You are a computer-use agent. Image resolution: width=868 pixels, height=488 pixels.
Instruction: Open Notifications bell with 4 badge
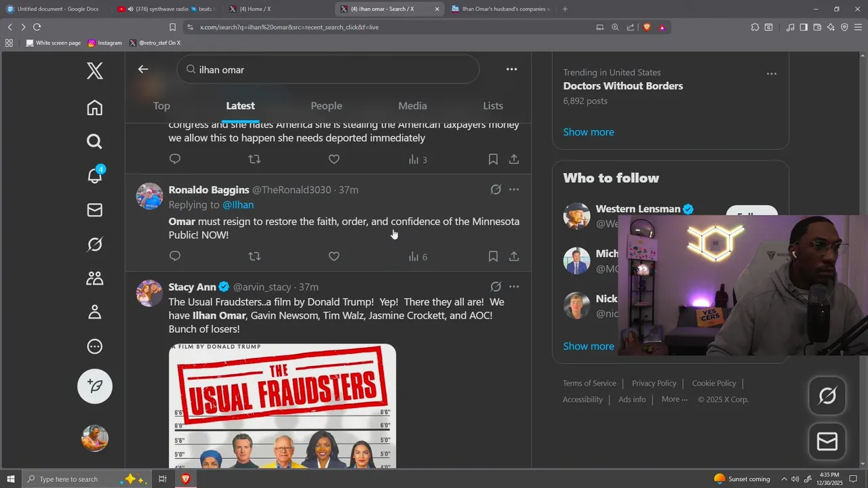[95, 175]
